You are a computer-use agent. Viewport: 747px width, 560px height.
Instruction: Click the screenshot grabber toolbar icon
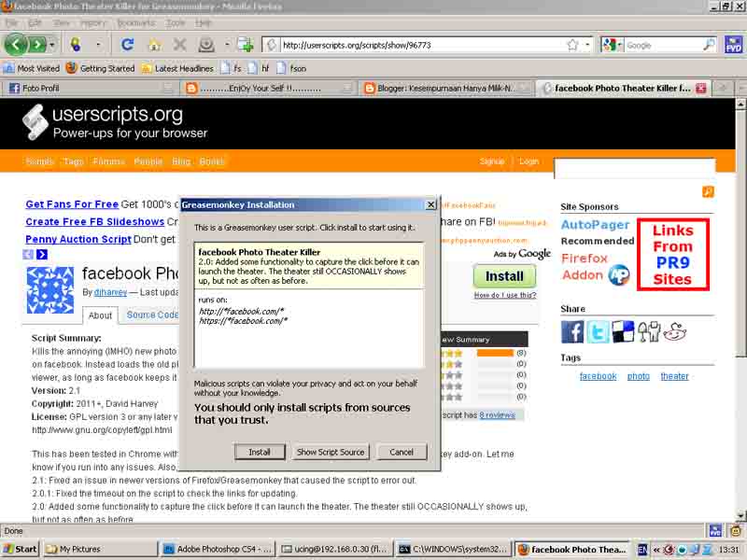click(206, 45)
